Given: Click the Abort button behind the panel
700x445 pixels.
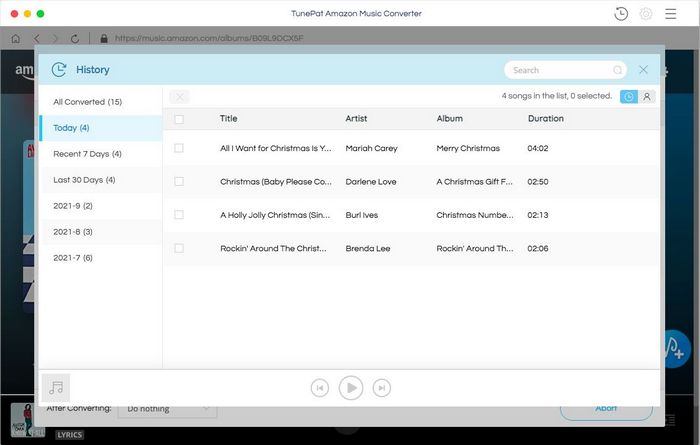Looking at the screenshot, I should (x=606, y=411).
